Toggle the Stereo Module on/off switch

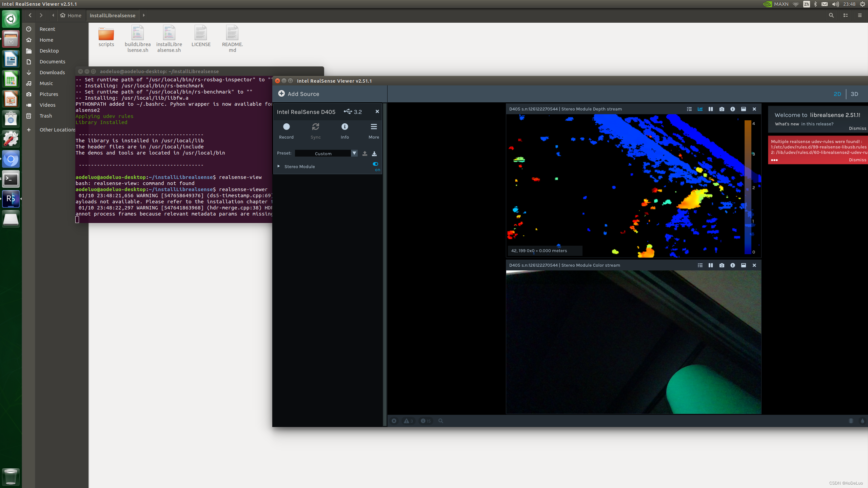[x=375, y=164]
